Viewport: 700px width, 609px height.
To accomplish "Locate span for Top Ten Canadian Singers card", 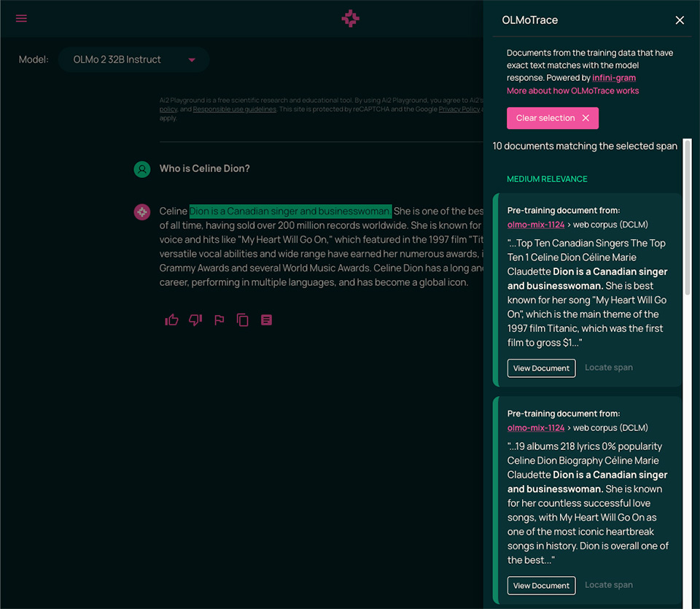I will pyautogui.click(x=608, y=368).
